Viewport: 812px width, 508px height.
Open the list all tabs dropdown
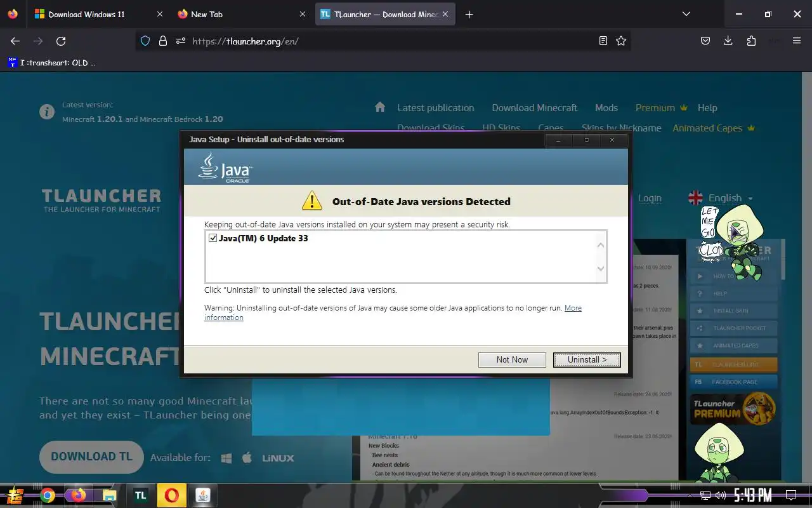(x=686, y=14)
